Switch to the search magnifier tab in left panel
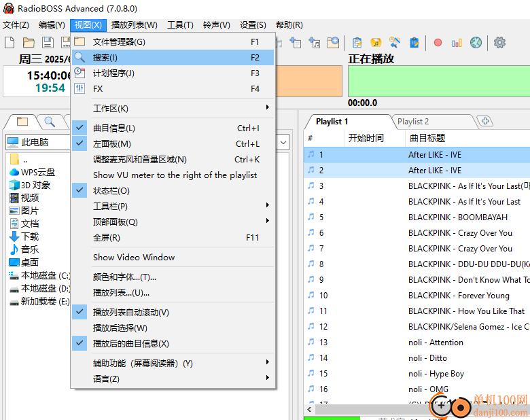This screenshot has height=420, width=530. click(50, 122)
